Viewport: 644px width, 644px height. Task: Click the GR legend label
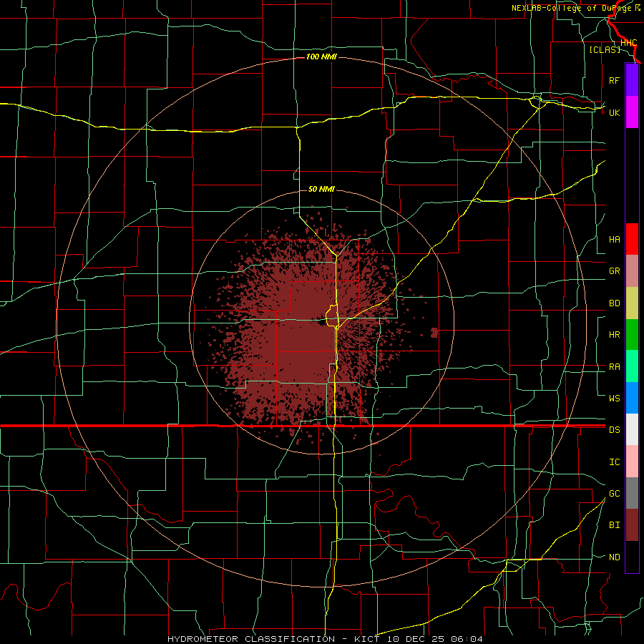614,271
